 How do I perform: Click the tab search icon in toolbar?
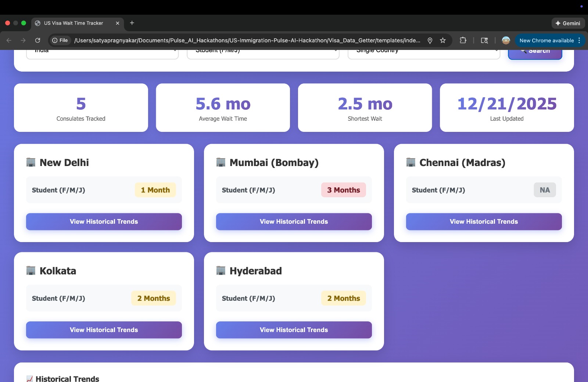click(484, 40)
